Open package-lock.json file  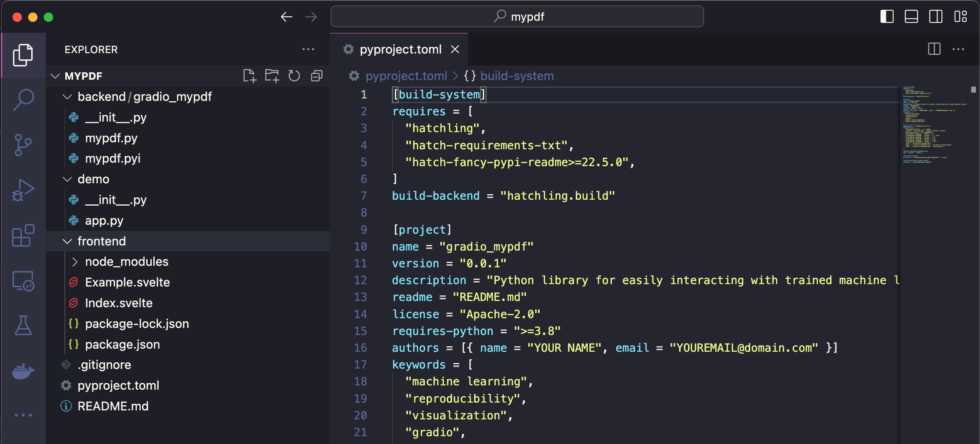tap(188, 324)
